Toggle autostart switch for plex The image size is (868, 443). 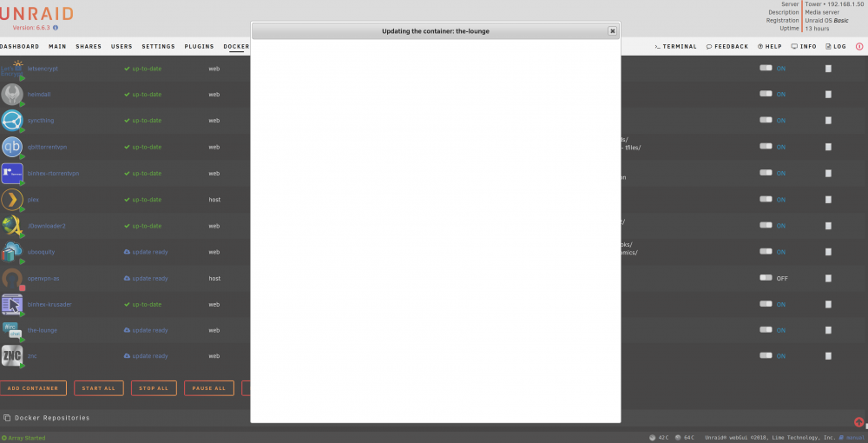[x=766, y=199]
